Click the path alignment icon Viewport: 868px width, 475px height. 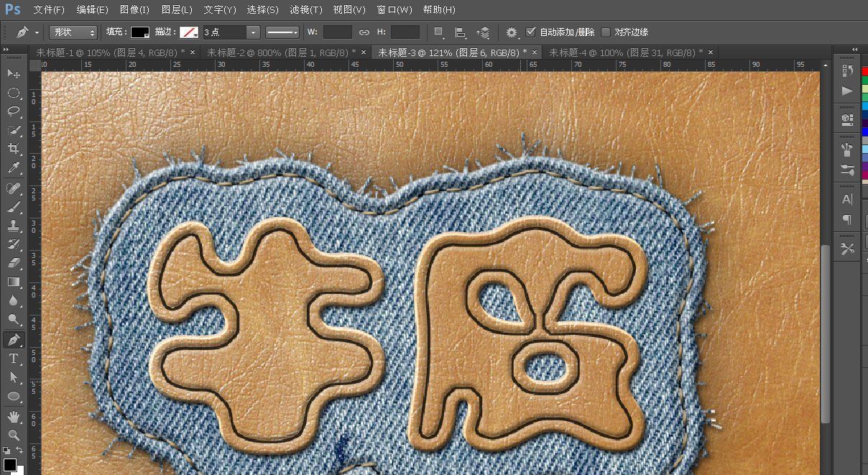point(461,32)
